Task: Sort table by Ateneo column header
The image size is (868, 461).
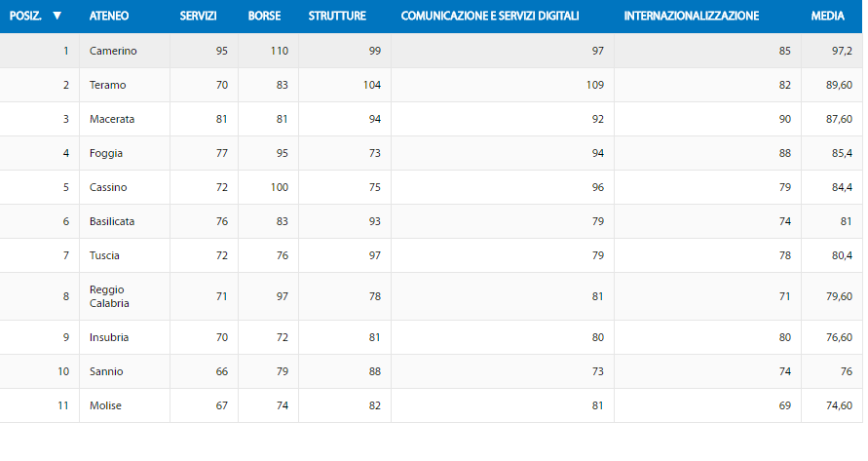Action: point(108,16)
